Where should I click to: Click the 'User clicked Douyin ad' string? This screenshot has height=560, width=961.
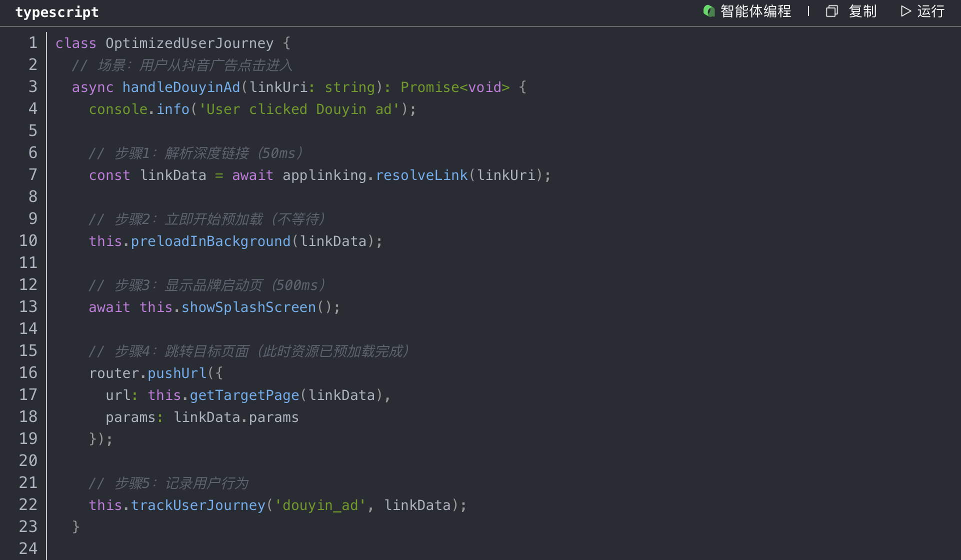(299, 109)
